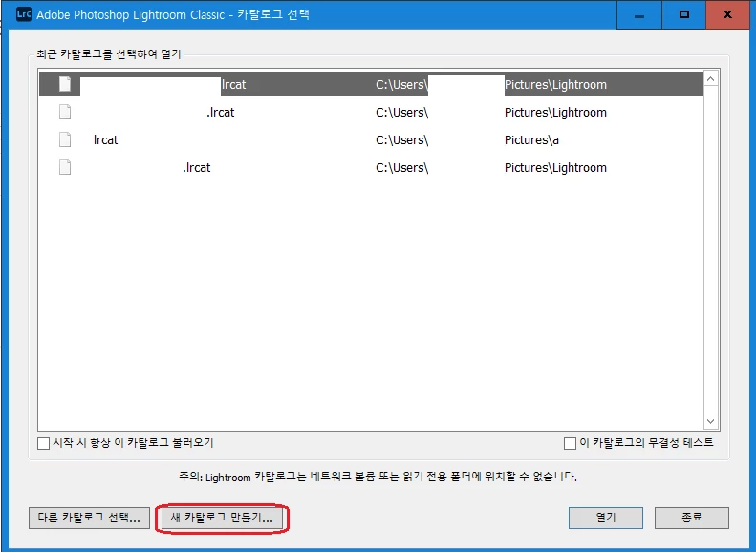Viewport: 756px width, 552px height.
Task: Enable 시작 시 항상 이 카탈로그 불러오기 checkbox
Action: [43, 443]
